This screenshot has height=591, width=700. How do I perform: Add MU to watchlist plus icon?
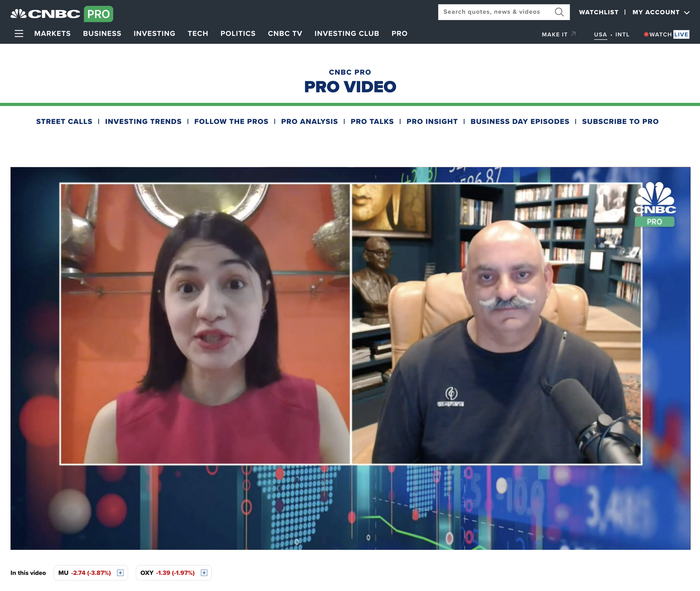120,573
